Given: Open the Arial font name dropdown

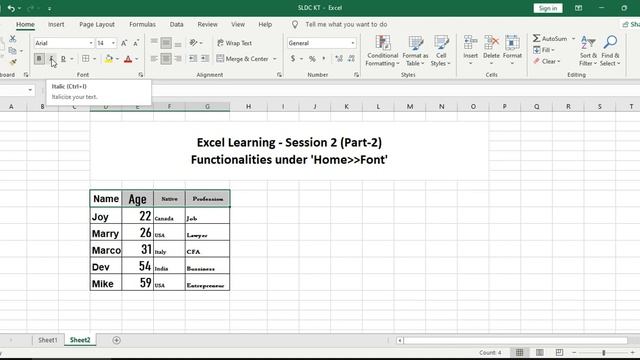Looking at the screenshot, I should pos(91,43).
